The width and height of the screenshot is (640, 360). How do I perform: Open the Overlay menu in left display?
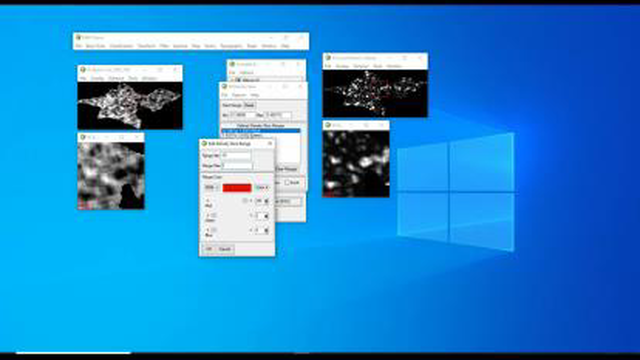tap(97, 78)
